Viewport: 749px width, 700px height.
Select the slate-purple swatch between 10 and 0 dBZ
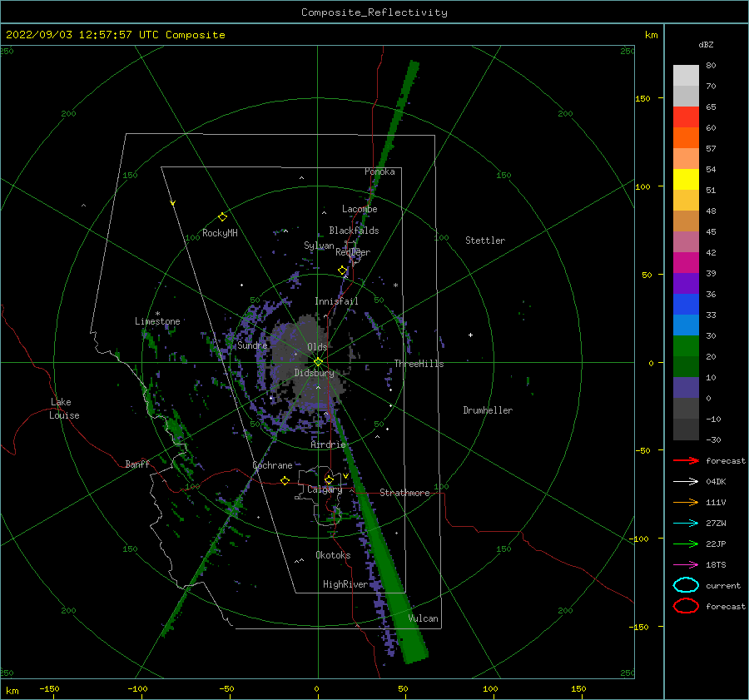pos(686,388)
